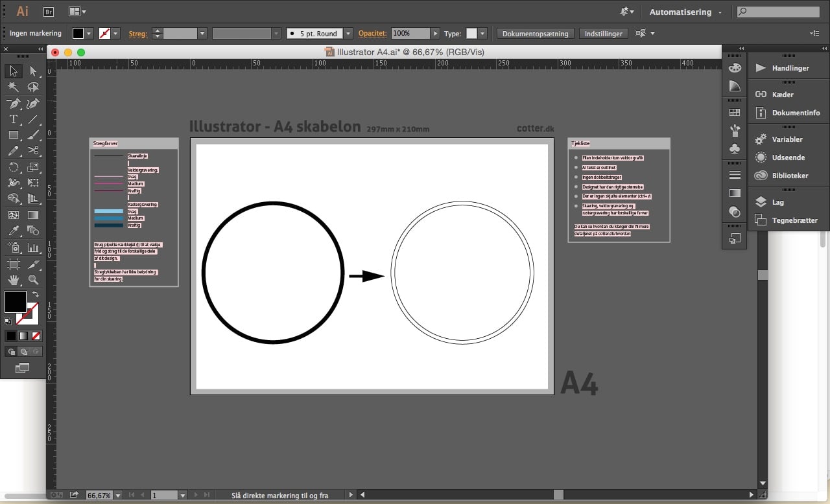Select the Column Graph tool
The height and width of the screenshot is (504, 830).
pyautogui.click(x=33, y=247)
